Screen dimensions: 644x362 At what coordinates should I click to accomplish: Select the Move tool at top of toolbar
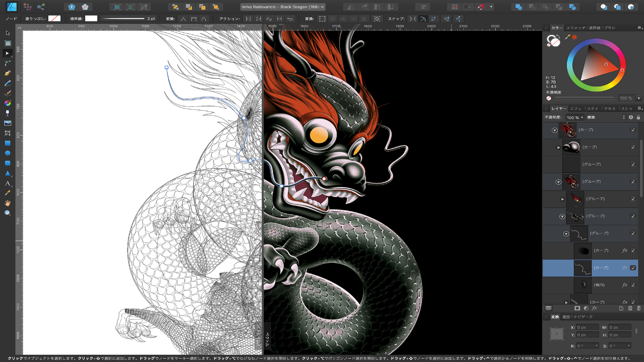pos(7,33)
